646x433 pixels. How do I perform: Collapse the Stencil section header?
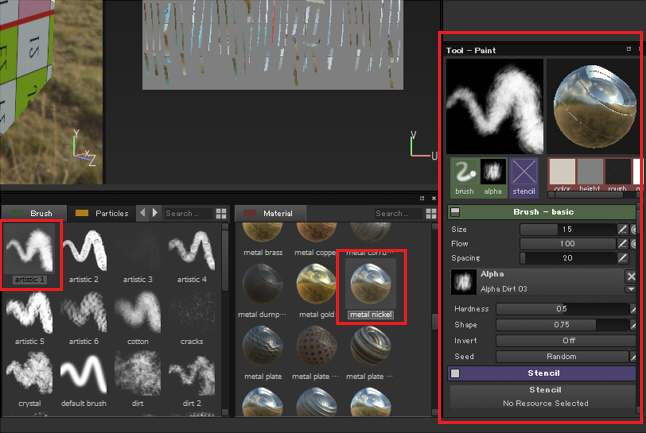[x=456, y=373]
